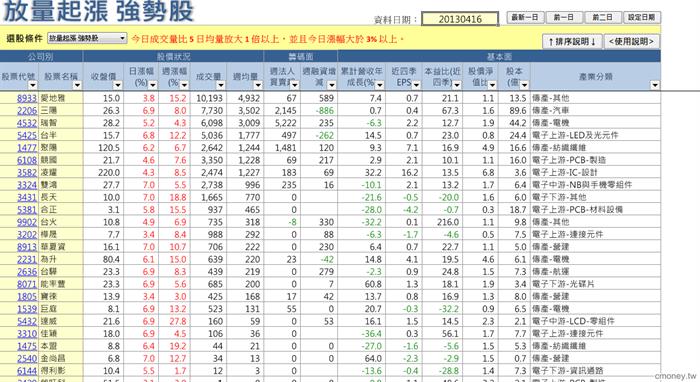Open stock code link 3310
Viewport: 700px width, 382px height.
tap(27, 333)
